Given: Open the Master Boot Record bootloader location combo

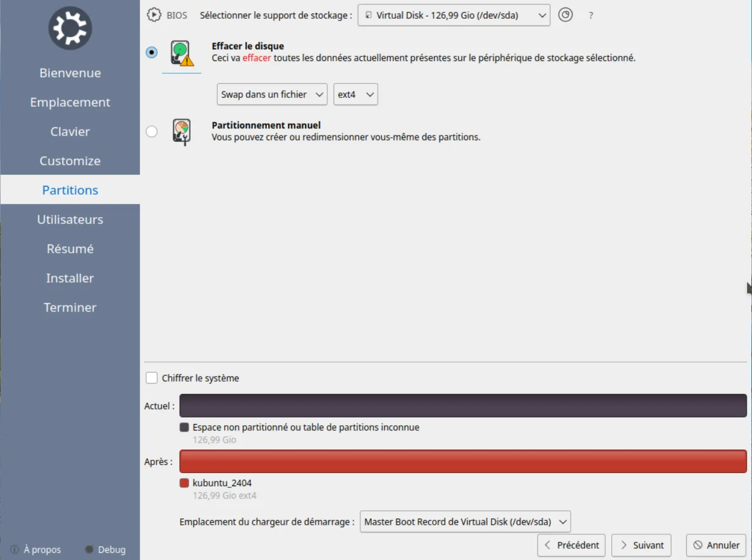Looking at the screenshot, I should click(465, 522).
